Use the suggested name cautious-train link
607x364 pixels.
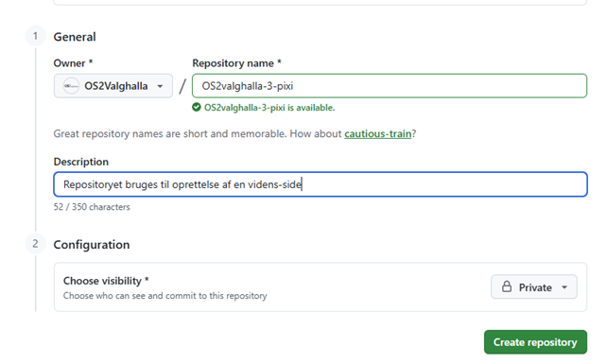point(378,133)
